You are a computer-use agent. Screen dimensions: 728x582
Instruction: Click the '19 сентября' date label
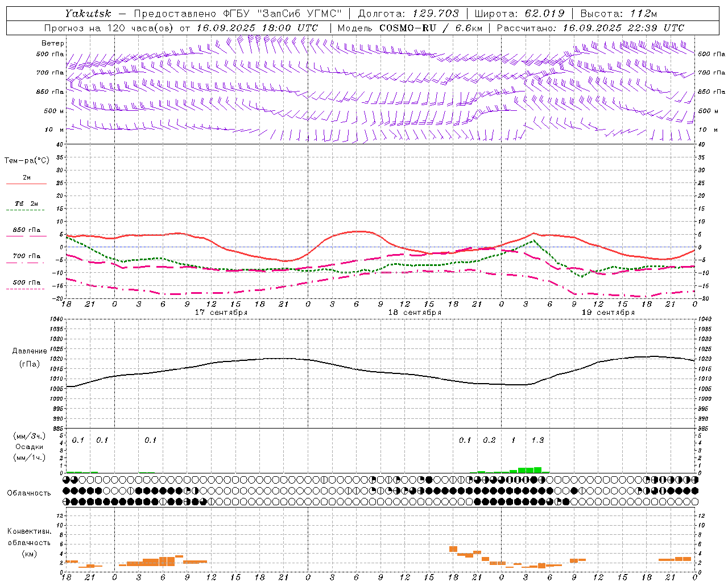point(608,313)
